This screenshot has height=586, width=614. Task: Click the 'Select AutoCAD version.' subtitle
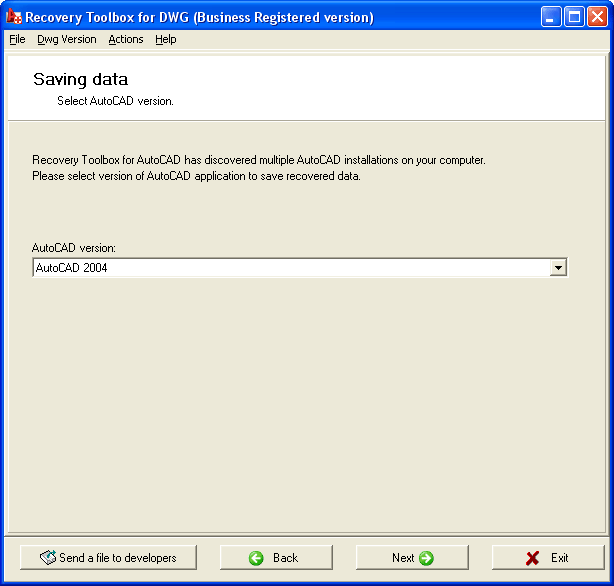(x=116, y=101)
